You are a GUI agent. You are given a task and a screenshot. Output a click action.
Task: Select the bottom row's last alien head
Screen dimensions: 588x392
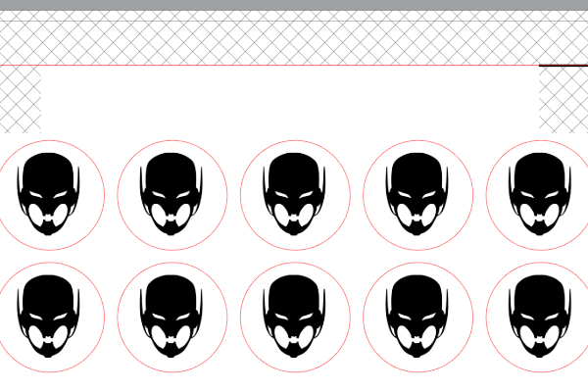pyautogui.click(x=540, y=317)
